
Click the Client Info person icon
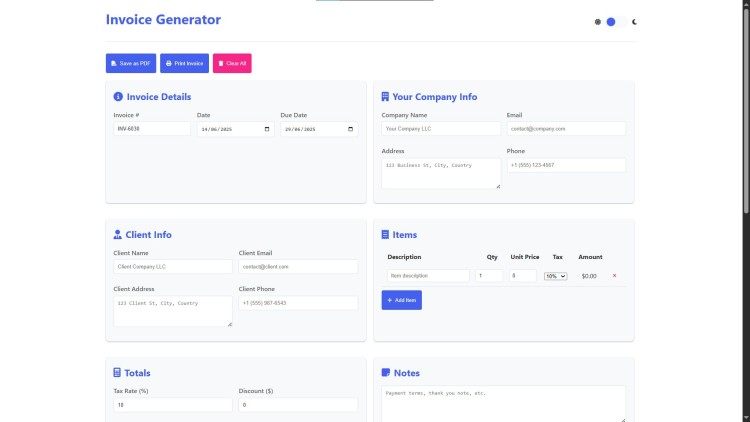pos(118,234)
